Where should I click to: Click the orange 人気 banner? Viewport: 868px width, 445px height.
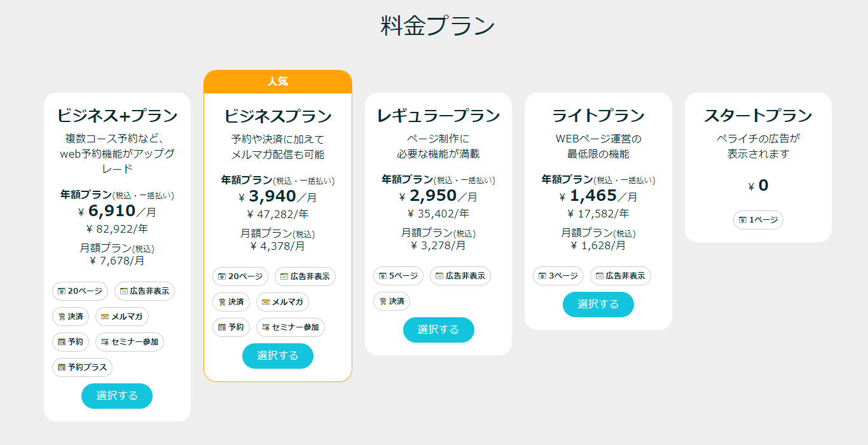[x=278, y=82]
